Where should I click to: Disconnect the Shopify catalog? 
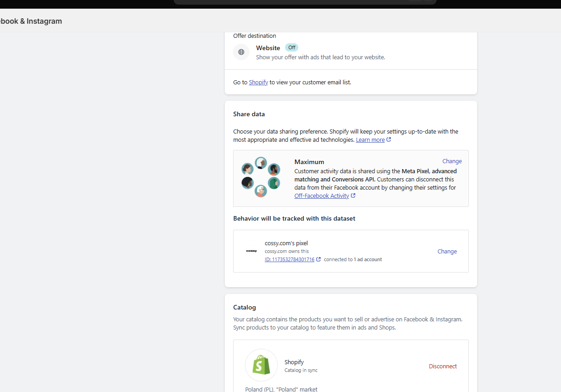click(442, 366)
